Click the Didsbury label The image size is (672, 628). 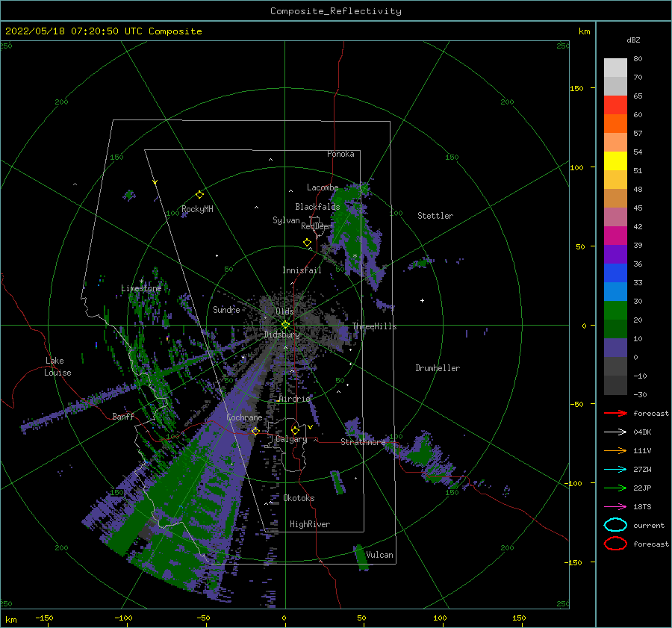pos(281,335)
